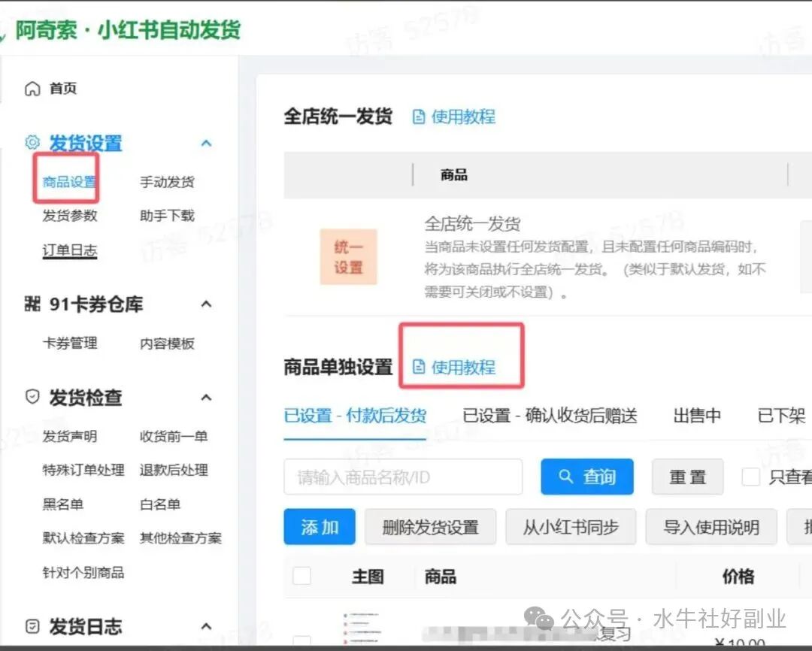Click document icon beside 商品单独设置 使用教程
The height and width of the screenshot is (651, 812).
point(419,367)
